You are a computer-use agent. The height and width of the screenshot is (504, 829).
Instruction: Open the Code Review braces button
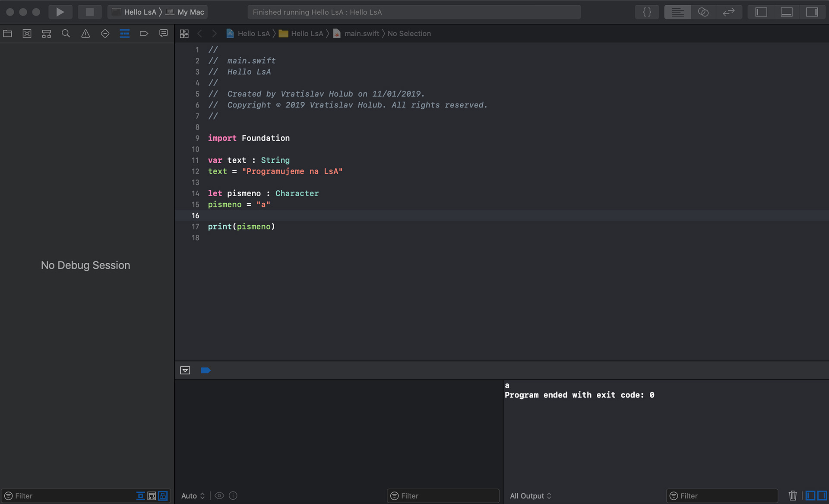point(647,12)
